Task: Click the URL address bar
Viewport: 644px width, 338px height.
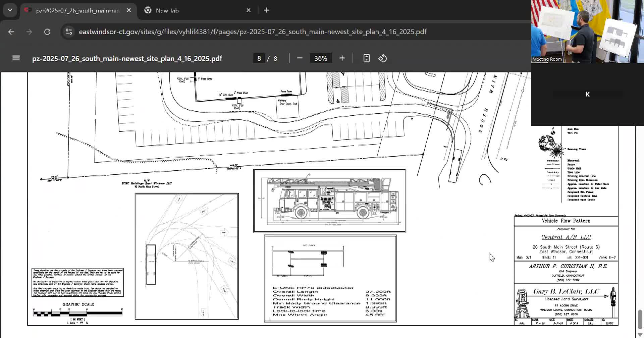Action: 252,32
